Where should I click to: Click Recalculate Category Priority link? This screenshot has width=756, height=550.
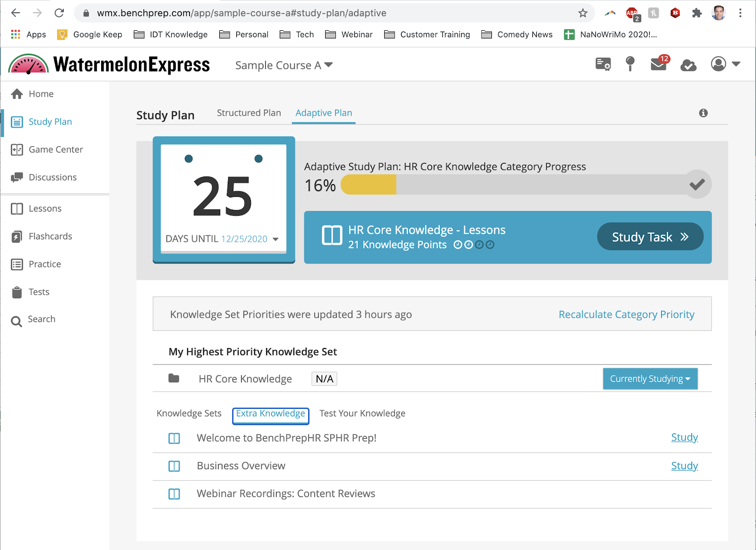[x=626, y=314]
